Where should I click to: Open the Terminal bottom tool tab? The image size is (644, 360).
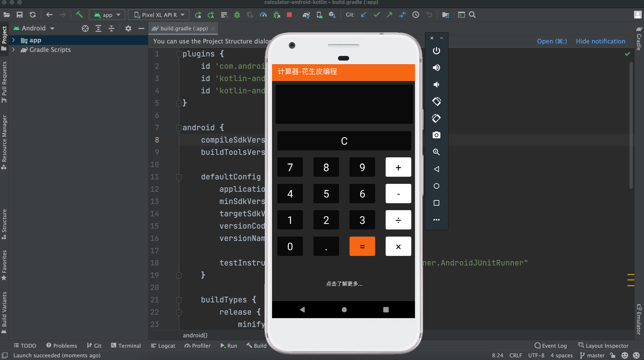pos(126,346)
